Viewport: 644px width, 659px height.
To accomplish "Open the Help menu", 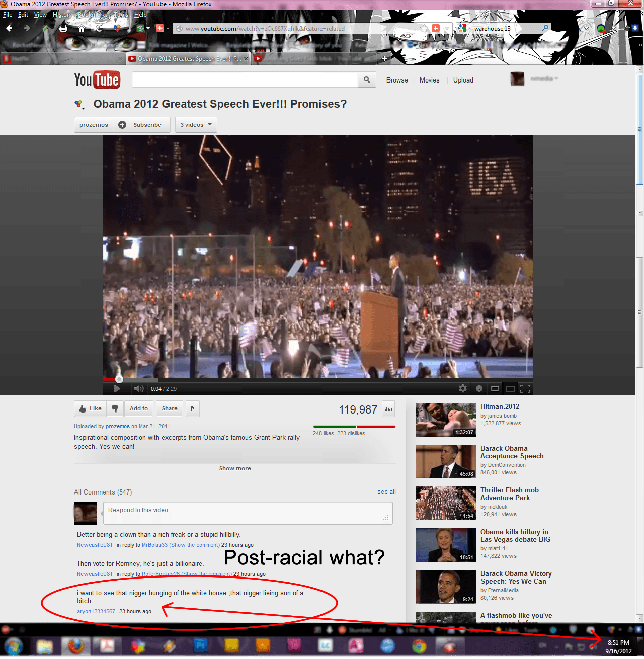I will click(140, 15).
